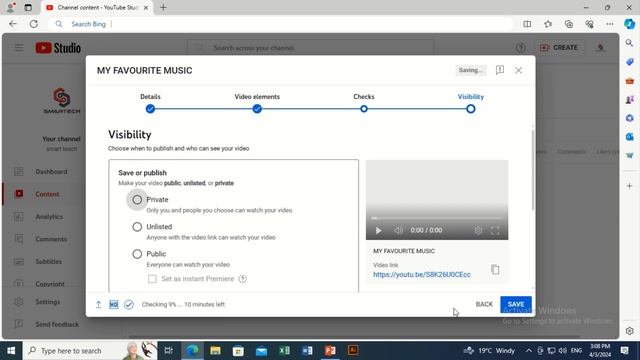Go back in the browser
The height and width of the screenshot is (360, 640).
click(13, 24)
